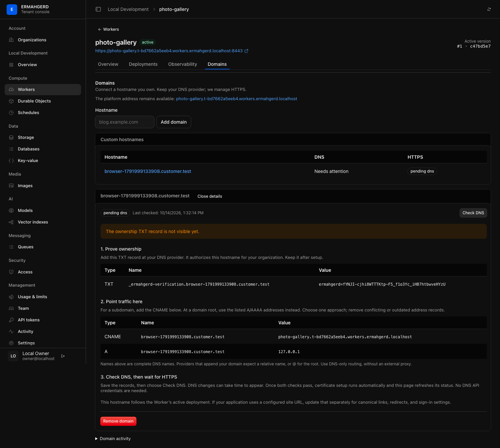Go back to Workers via arrow link
Screen dimensions: 500x448
(x=108, y=29)
